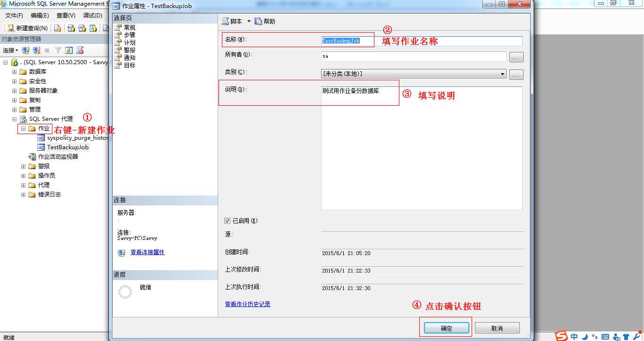The height and width of the screenshot is (341, 644).
Task: Click the soft keyboard icon in IME bar
Action: [x=605, y=337]
